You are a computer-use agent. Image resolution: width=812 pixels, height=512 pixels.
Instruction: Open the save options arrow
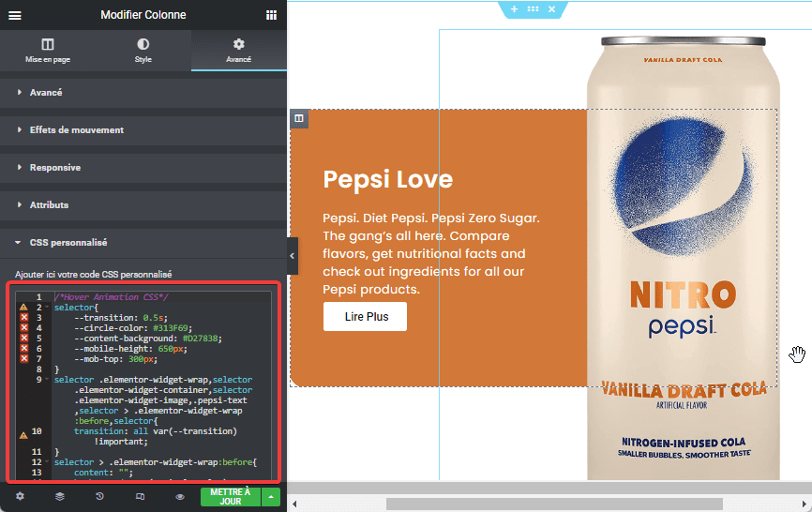[271, 496]
